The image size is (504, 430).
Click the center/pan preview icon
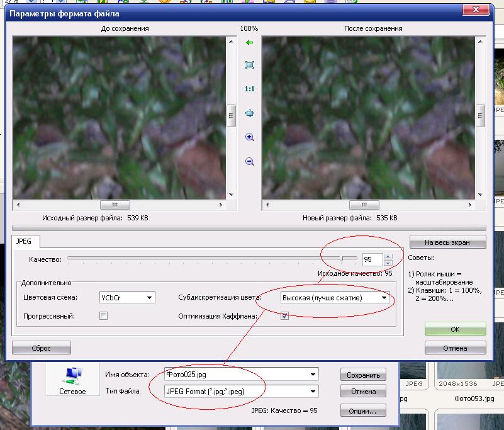[249, 113]
